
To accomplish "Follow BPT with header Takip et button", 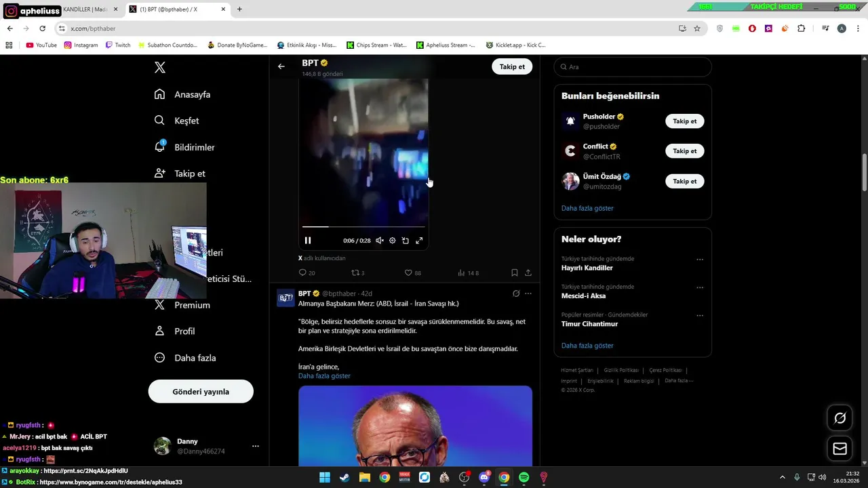I will [x=512, y=66].
